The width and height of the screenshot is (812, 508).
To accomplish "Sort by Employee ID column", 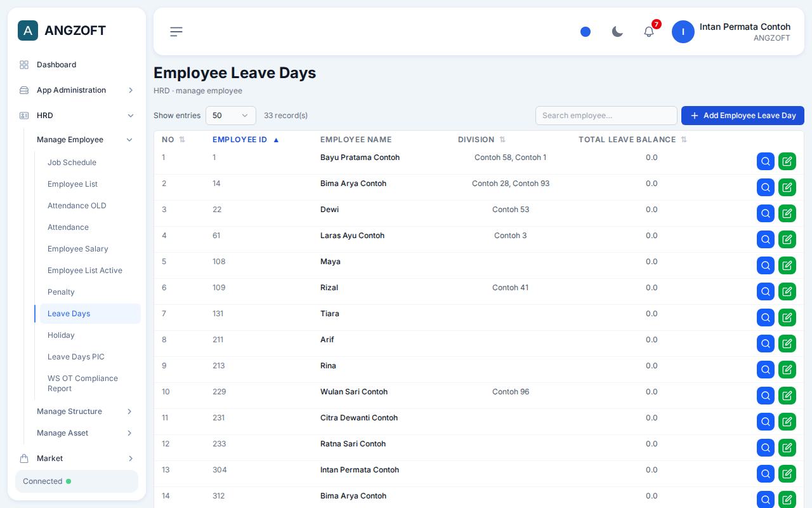I will pyautogui.click(x=246, y=140).
